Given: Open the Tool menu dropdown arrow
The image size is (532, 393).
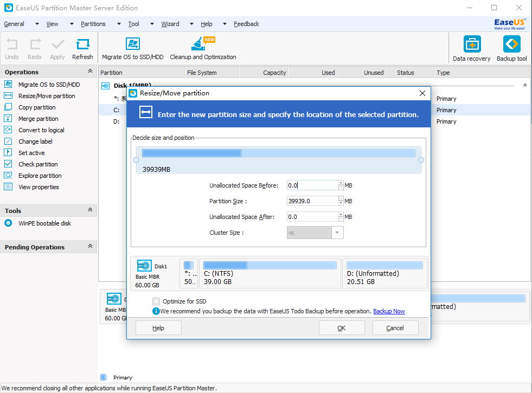Looking at the screenshot, I should pyautogui.click(x=152, y=24).
